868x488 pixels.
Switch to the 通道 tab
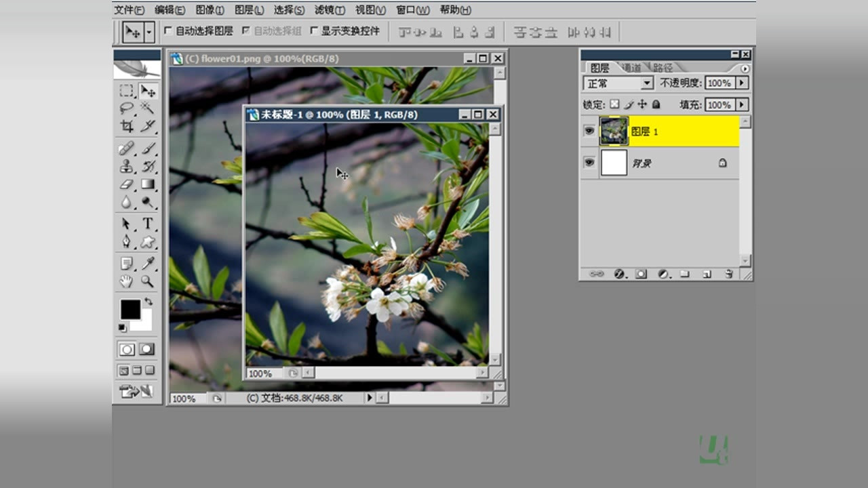click(x=631, y=68)
